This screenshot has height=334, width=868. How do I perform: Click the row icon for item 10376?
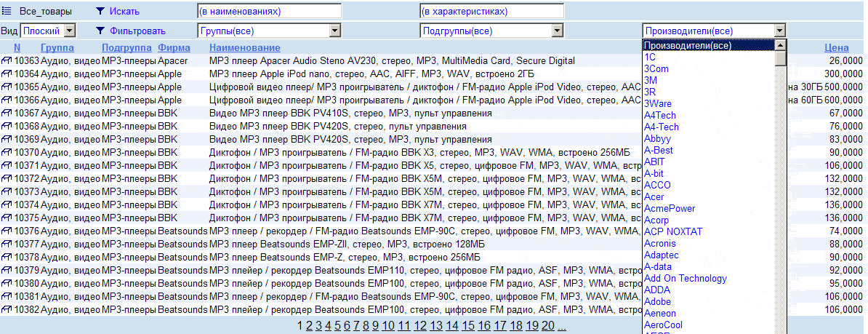(7, 231)
